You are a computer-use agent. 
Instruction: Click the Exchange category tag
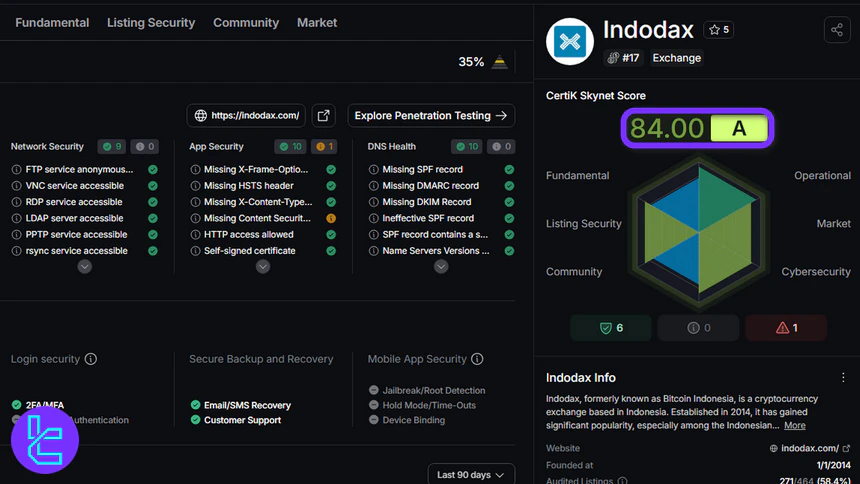tap(677, 58)
